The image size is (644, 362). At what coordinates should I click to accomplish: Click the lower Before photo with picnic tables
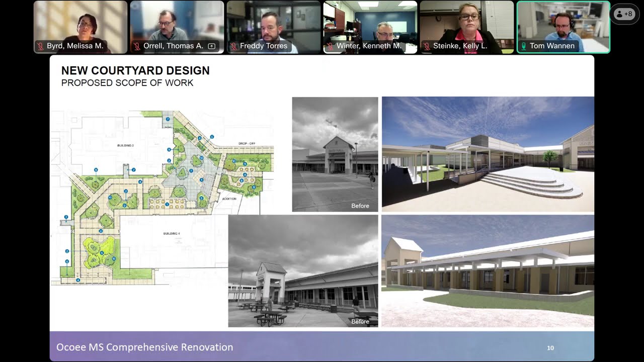(303, 271)
